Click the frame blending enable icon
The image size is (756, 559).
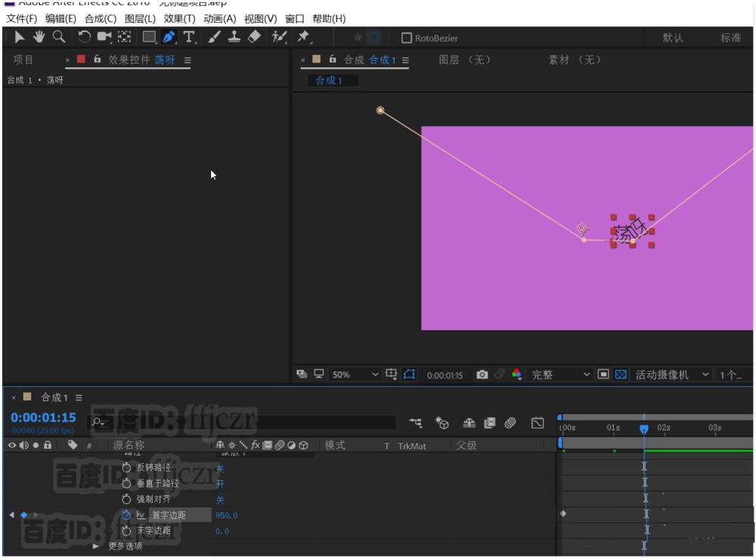pyautogui.click(x=489, y=423)
